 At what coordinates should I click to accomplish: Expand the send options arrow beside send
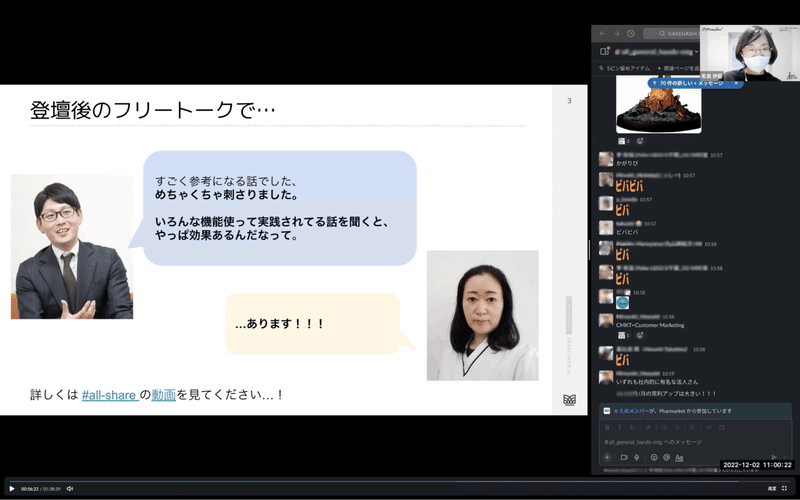click(785, 458)
